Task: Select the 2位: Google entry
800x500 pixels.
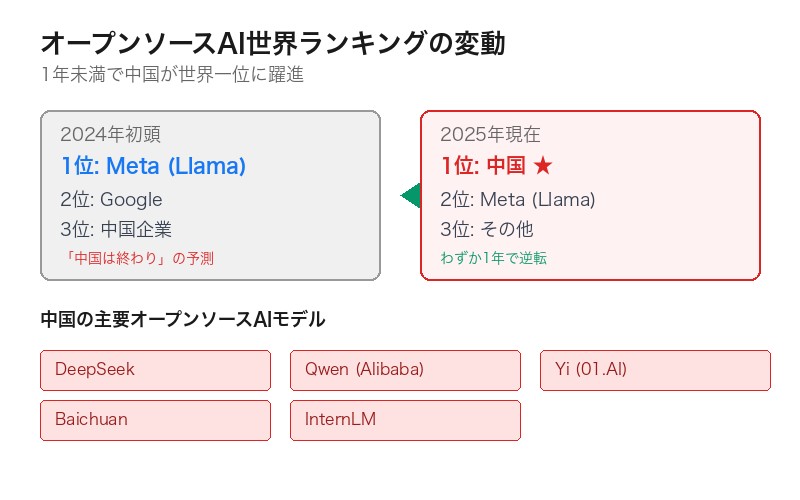Action: coord(111,199)
